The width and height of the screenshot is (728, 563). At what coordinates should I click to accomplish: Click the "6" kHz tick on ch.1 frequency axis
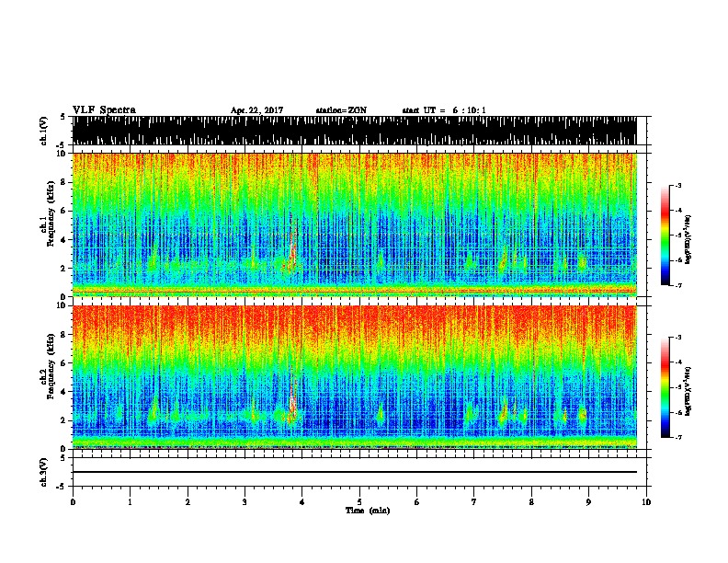pos(64,211)
